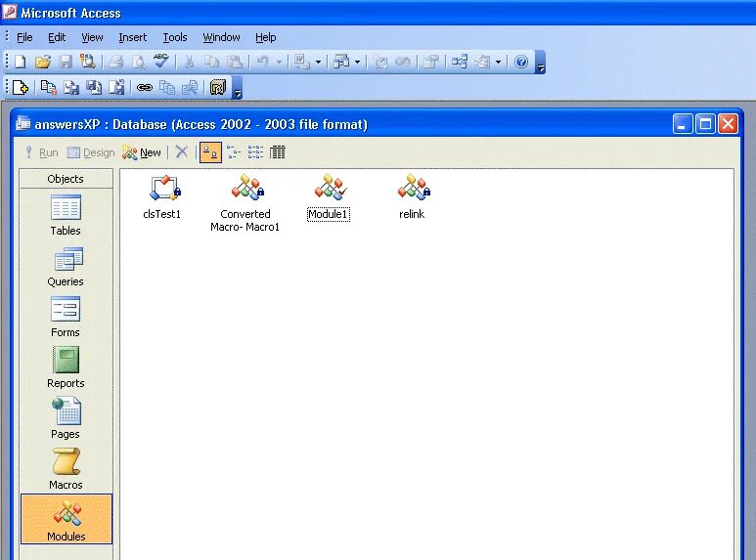Click the Paste clipboard icon
The width and height of the screenshot is (756, 560).
pyautogui.click(x=235, y=62)
